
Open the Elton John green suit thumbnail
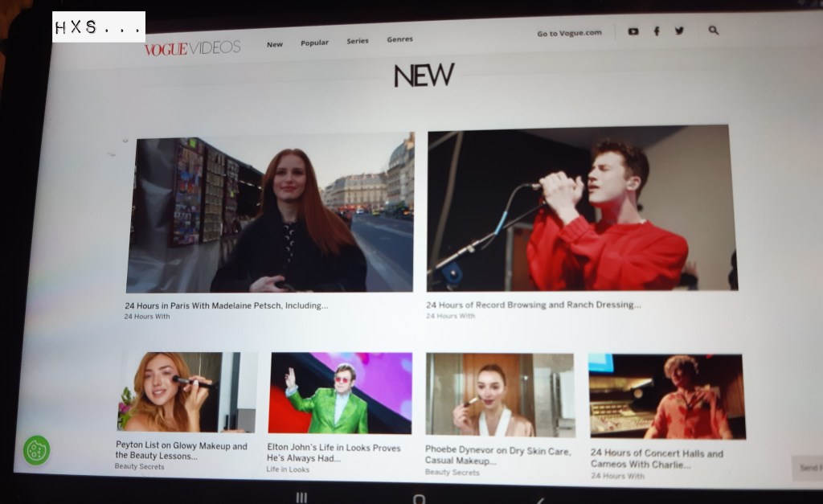[x=340, y=393]
